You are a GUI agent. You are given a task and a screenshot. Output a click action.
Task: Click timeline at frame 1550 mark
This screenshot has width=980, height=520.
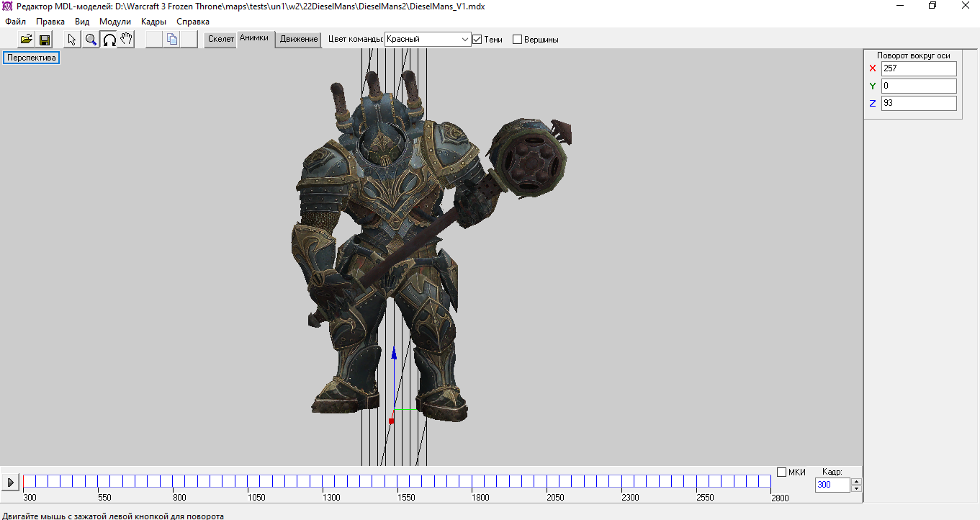coord(397,481)
